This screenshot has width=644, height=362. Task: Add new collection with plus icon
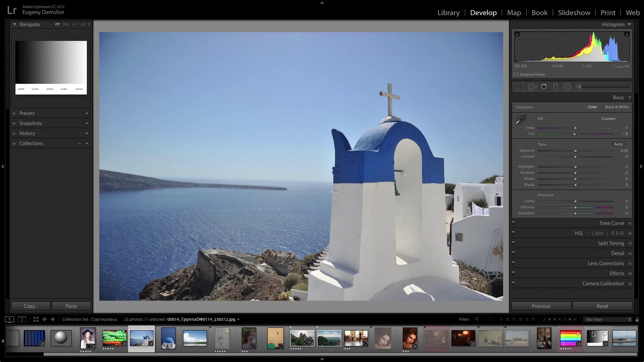pos(87,143)
